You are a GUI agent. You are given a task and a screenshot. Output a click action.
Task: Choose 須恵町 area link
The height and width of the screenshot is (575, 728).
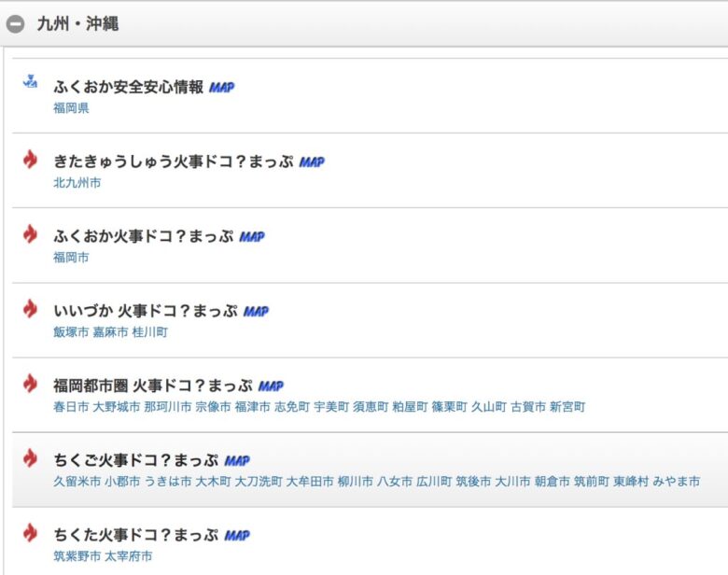[x=371, y=407]
